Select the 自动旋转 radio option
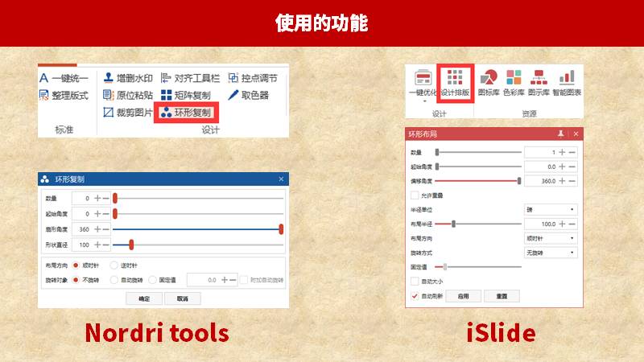 point(114,280)
